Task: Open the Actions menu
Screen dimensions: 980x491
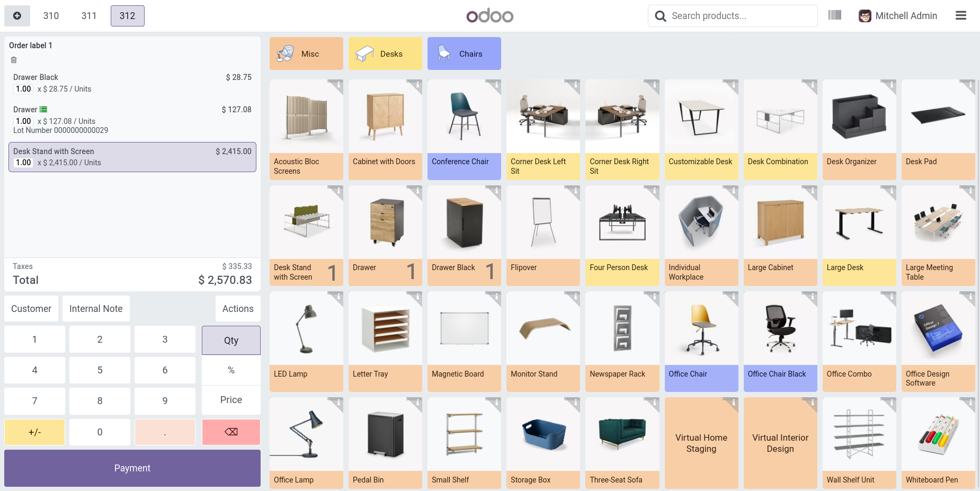Action: coord(238,309)
